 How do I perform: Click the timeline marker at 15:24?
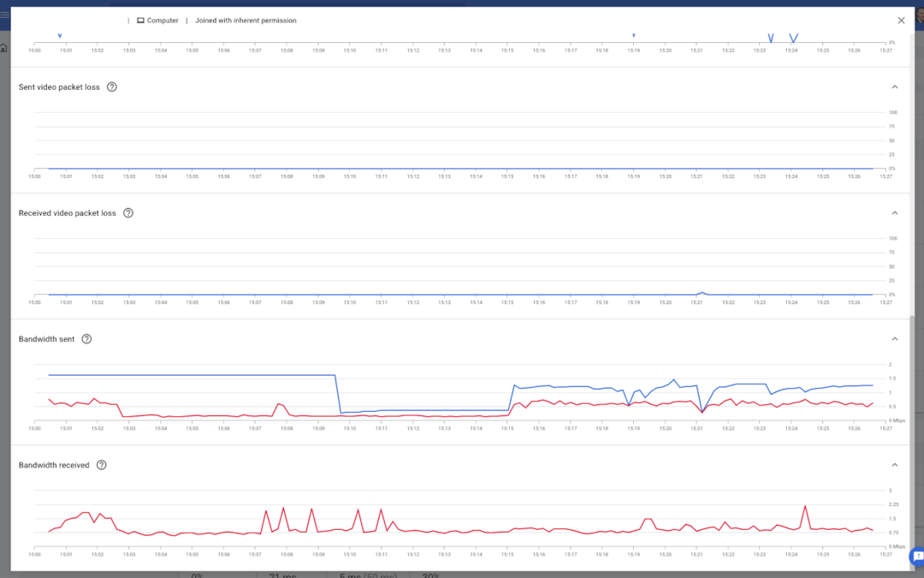[x=794, y=39]
